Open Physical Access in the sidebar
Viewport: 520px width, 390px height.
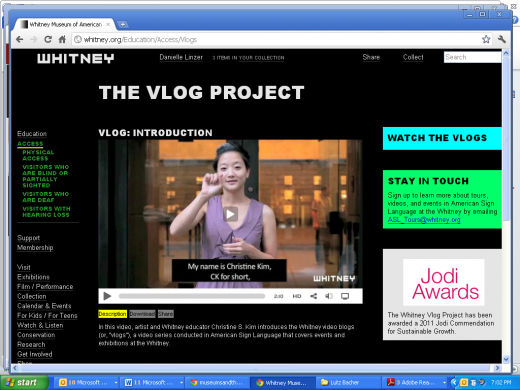(x=38, y=155)
